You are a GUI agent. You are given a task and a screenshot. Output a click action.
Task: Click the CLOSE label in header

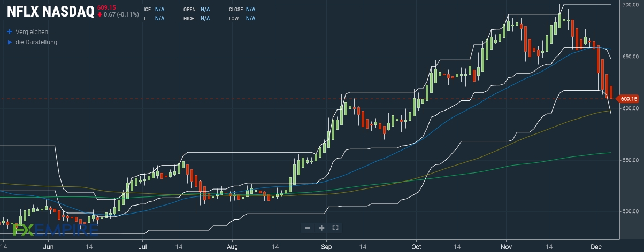coord(236,10)
